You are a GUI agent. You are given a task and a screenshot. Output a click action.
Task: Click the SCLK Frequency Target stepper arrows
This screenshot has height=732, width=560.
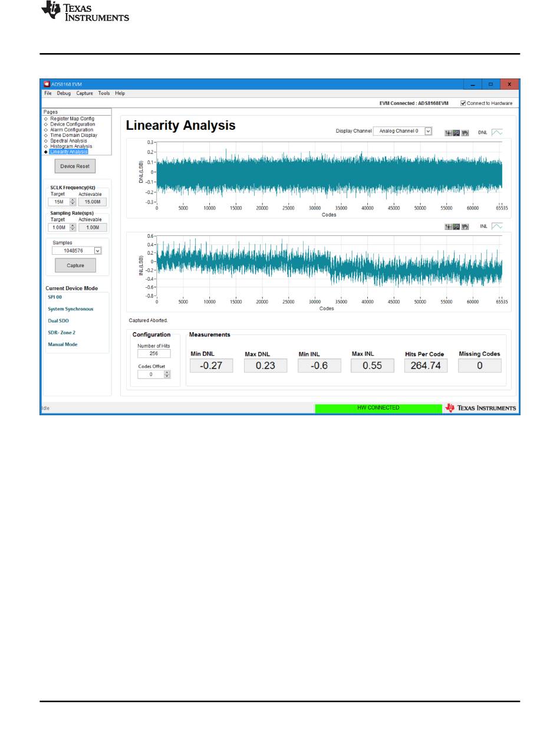pos(73,202)
